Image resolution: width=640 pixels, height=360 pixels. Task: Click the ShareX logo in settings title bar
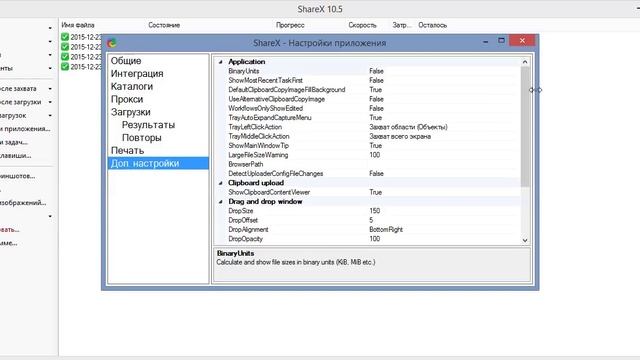[x=112, y=42]
